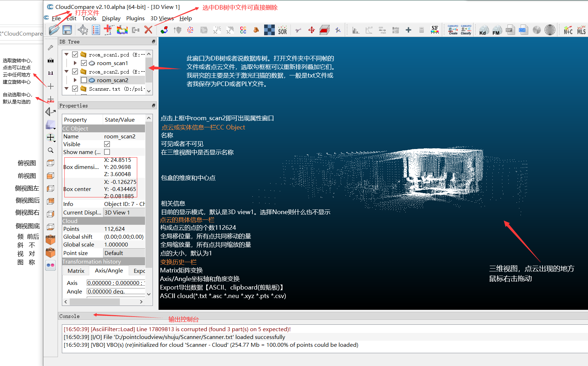Open the Plugins menu

135,18
